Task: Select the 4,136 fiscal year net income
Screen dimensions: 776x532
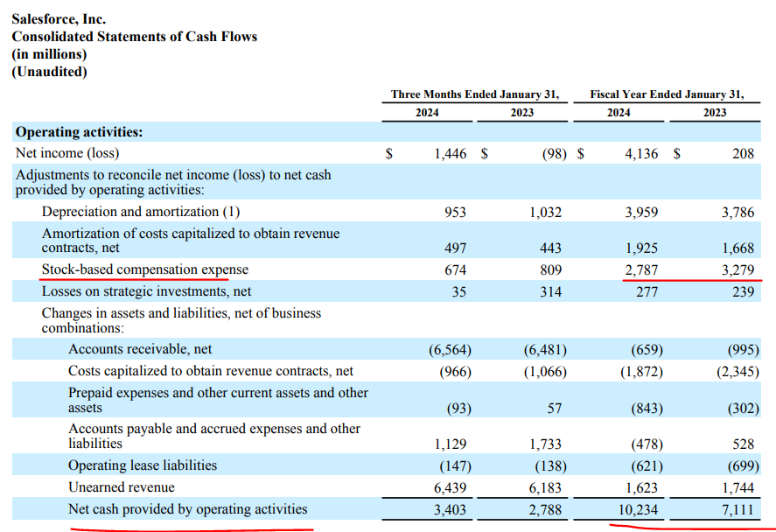Action: (641, 154)
